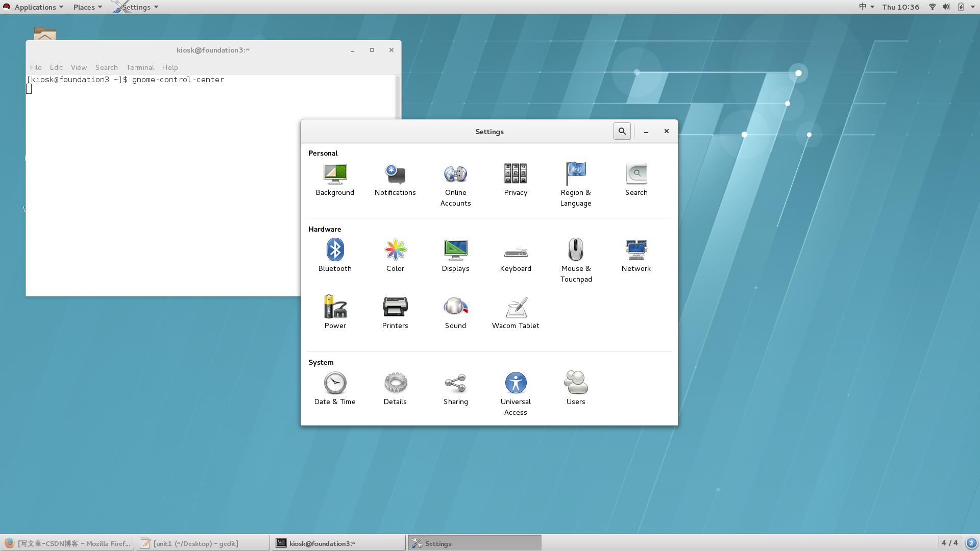The image size is (980, 551).
Task: Open the Privacy settings icon
Action: click(516, 174)
